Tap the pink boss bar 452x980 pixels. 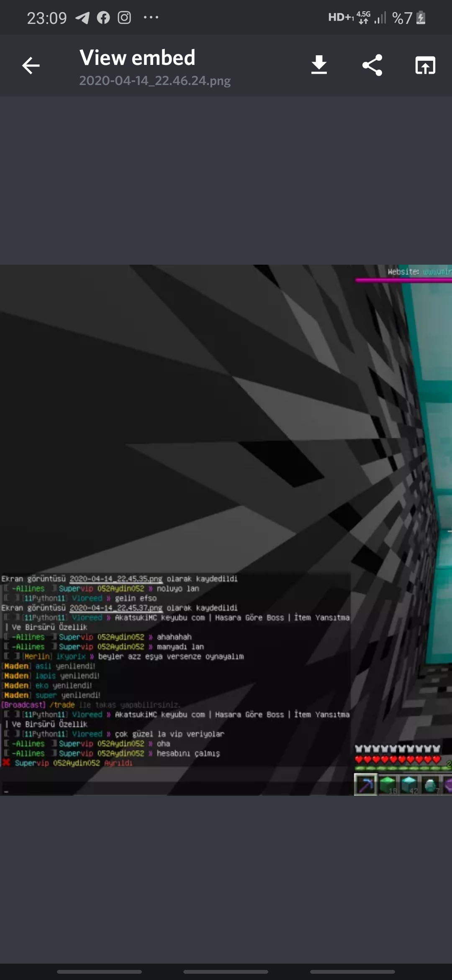[403, 280]
